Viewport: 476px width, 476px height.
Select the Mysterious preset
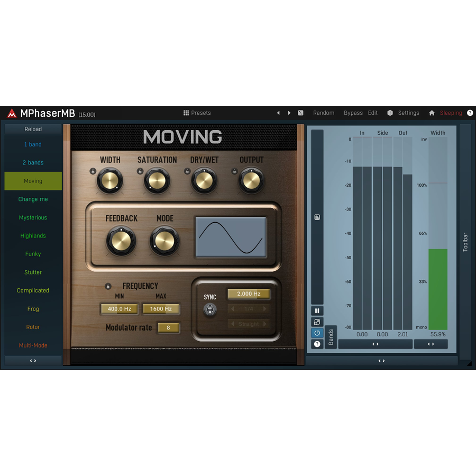click(x=33, y=217)
